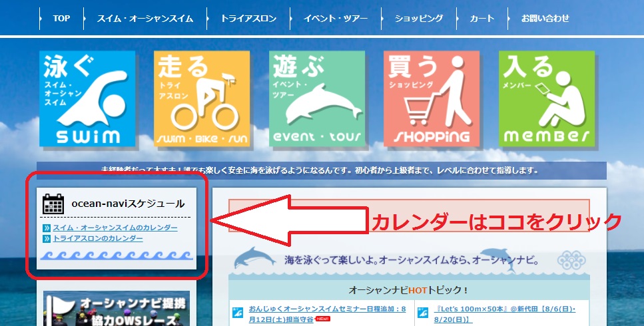644x326 pixels.
Task: Click the calendar icon beside ocean-navi schedule
Action: 53,204
